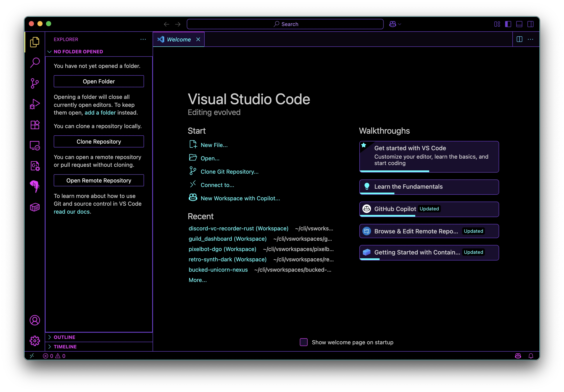This screenshot has width=564, height=392.
Task: Open the Remote Explorer view
Action: pos(35,145)
